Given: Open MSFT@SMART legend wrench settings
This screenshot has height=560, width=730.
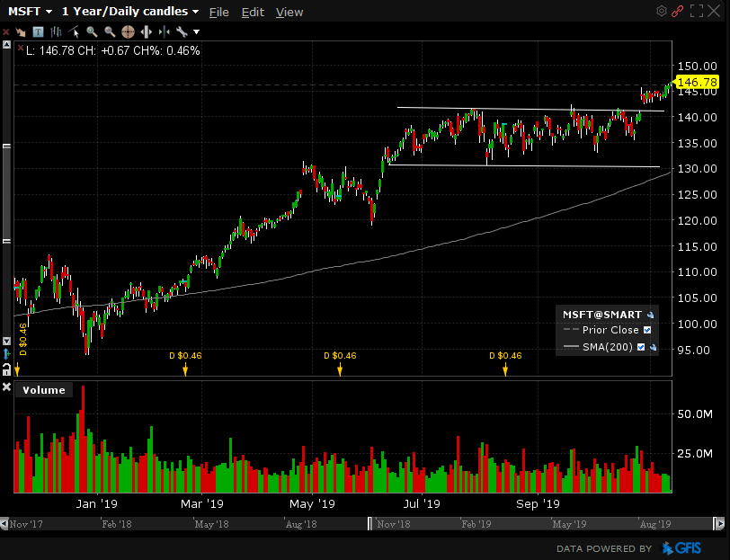Looking at the screenshot, I should click(650, 316).
